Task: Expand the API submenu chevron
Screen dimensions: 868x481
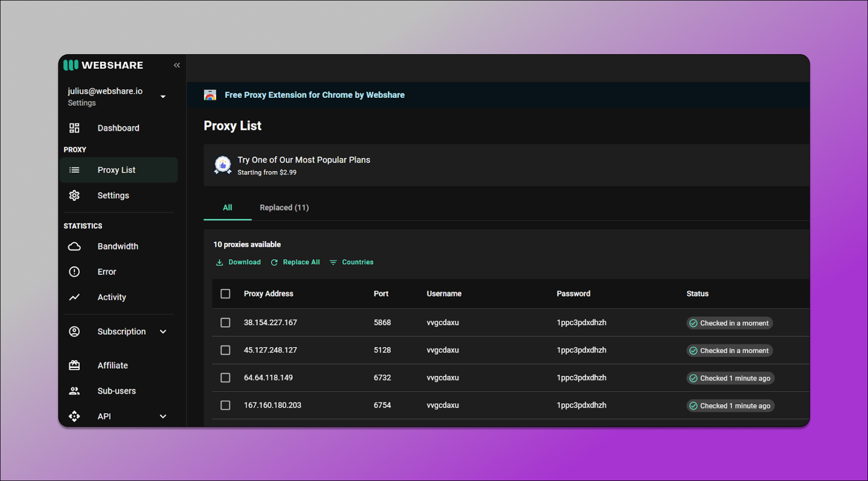Action: [163, 416]
